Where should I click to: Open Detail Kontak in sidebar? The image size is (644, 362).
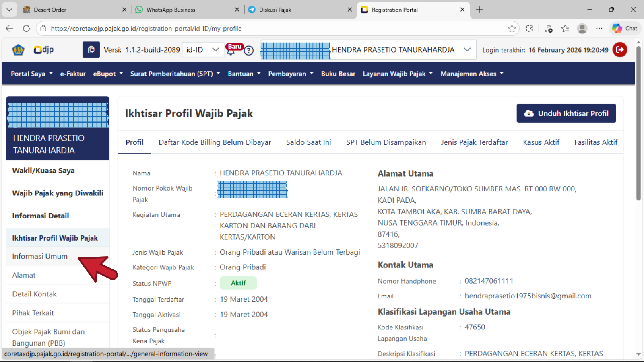(x=35, y=294)
